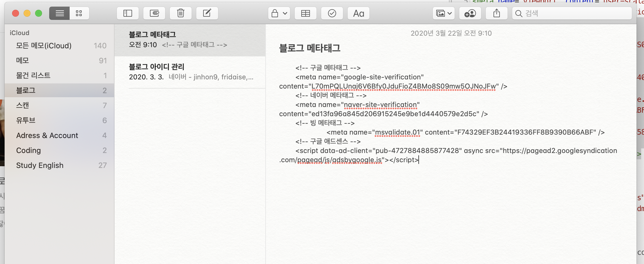
Task: Open the 스캔 folder
Action: (x=59, y=106)
